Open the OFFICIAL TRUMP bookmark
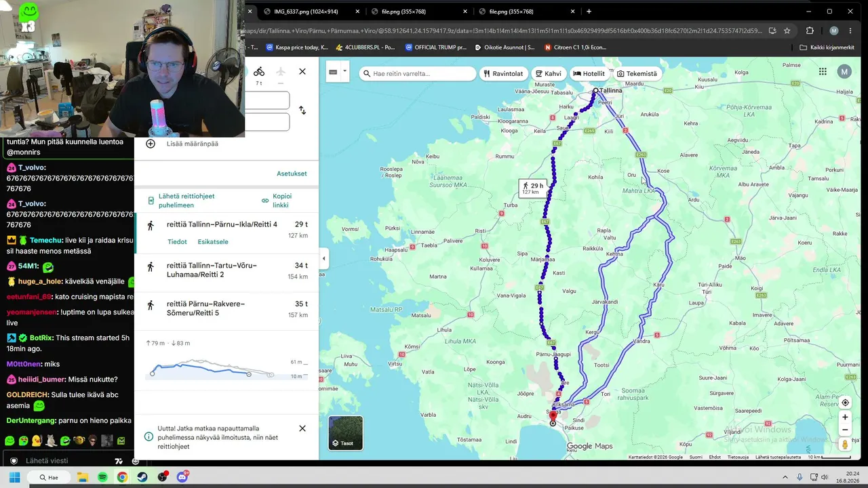868x488 pixels. (436, 47)
